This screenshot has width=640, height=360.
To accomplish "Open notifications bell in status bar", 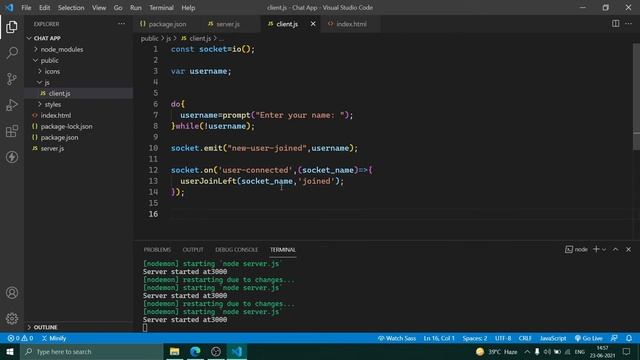I will (629, 338).
